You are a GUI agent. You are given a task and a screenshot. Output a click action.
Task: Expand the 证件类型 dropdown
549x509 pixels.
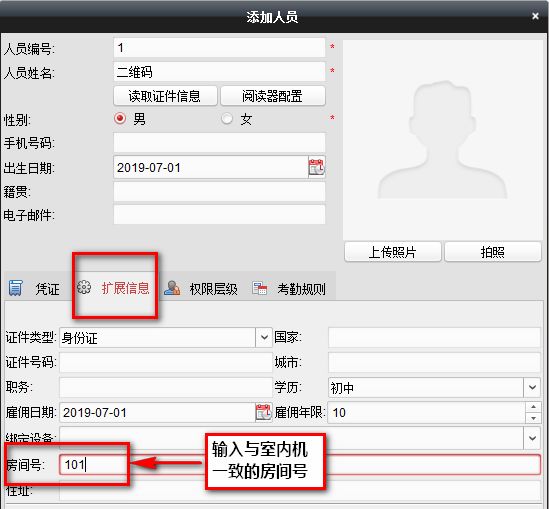[x=264, y=337]
